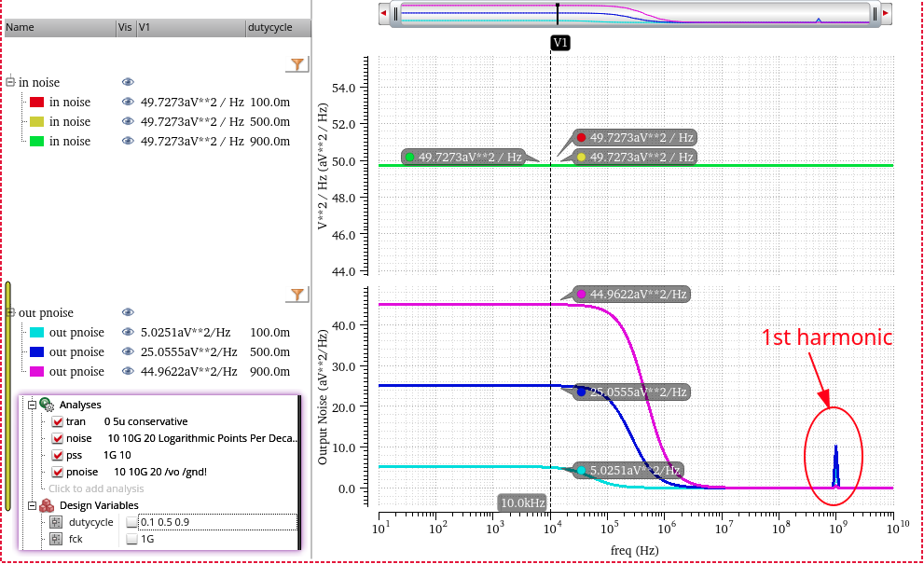Click the magenta out pnoise color swatch

(36, 372)
